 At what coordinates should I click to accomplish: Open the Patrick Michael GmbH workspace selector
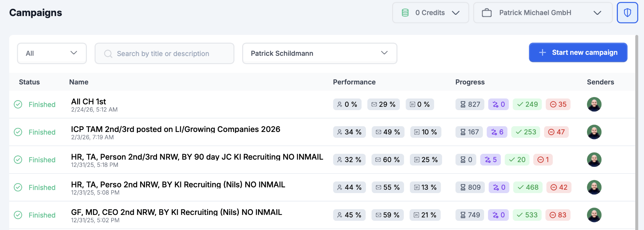pos(542,13)
